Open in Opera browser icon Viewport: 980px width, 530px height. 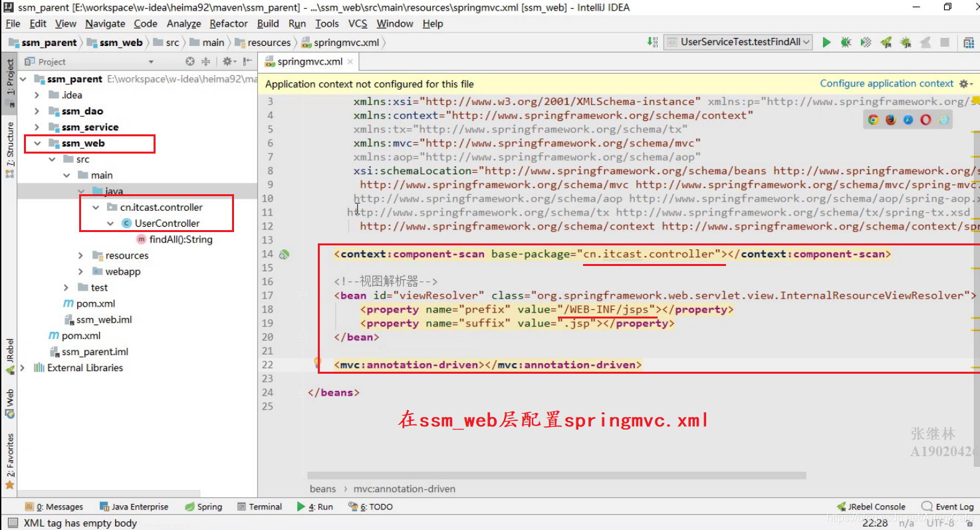click(x=926, y=120)
